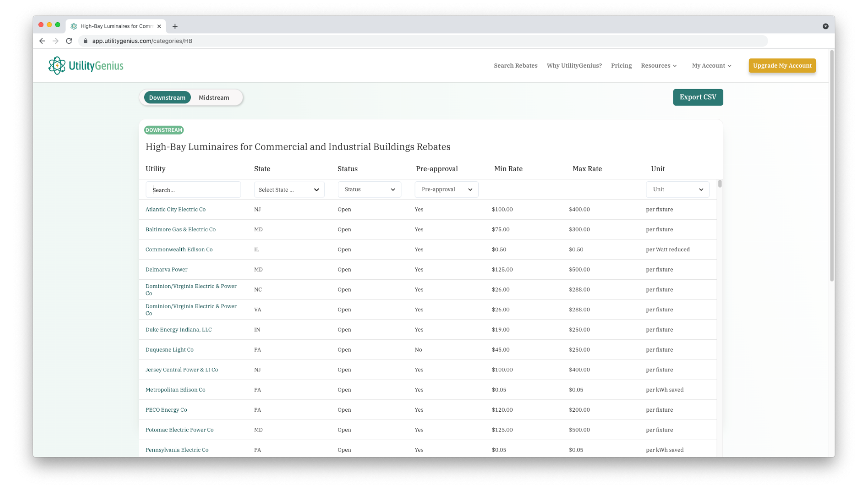Open the Pre-approval filter dropdown
The height and width of the screenshot is (488, 868).
coord(447,189)
